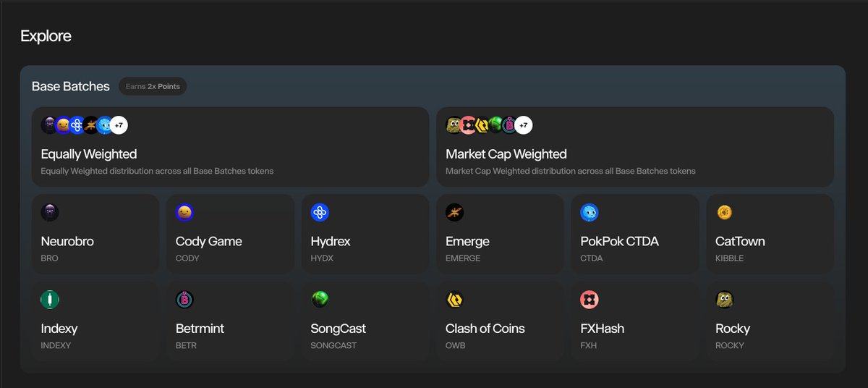
Task: Select the CatTown gold coin icon
Action: 725,212
